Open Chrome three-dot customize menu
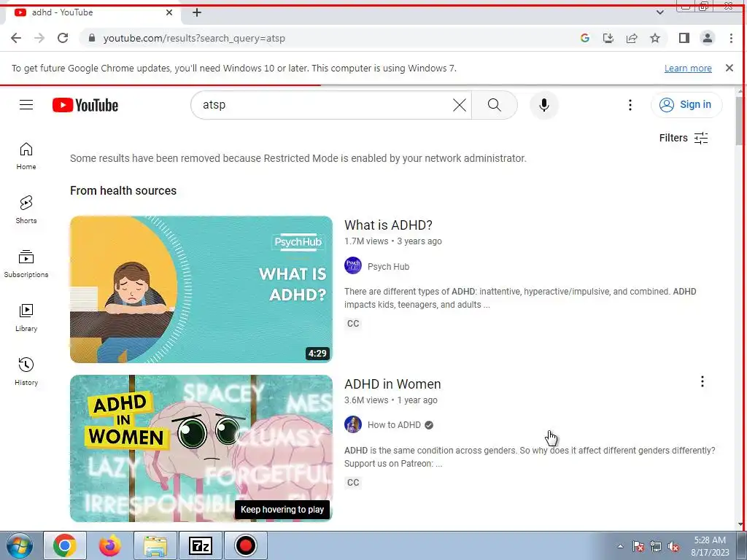The height and width of the screenshot is (560, 747). pos(731,38)
